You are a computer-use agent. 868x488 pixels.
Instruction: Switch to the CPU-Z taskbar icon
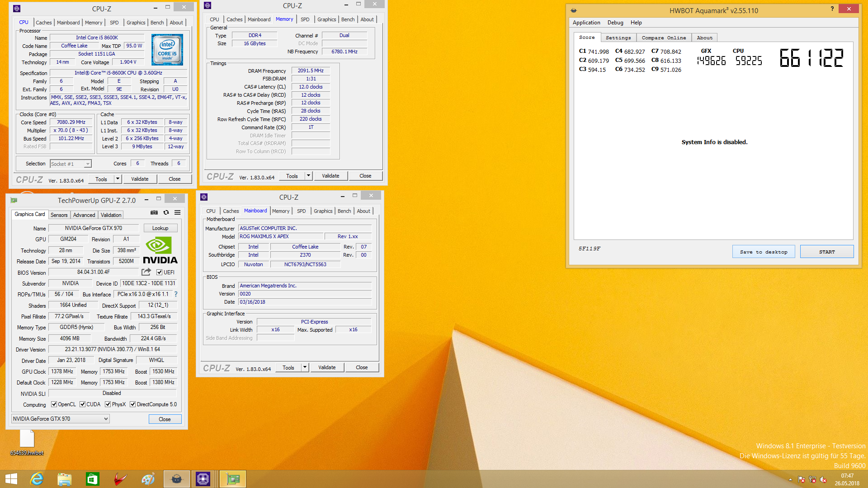pyautogui.click(x=203, y=479)
